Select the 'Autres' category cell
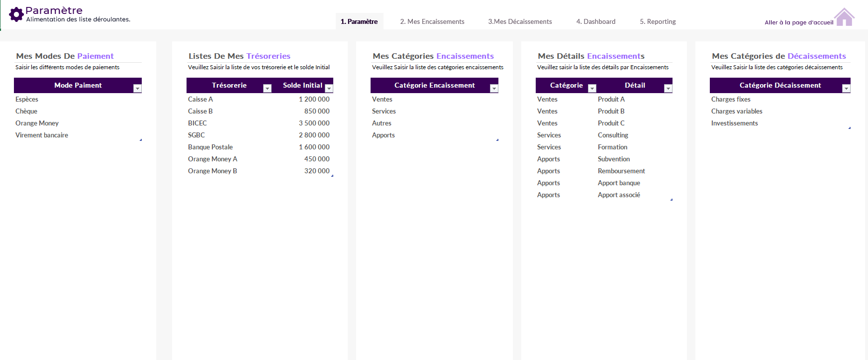Image resolution: width=868 pixels, height=360 pixels. coord(434,123)
